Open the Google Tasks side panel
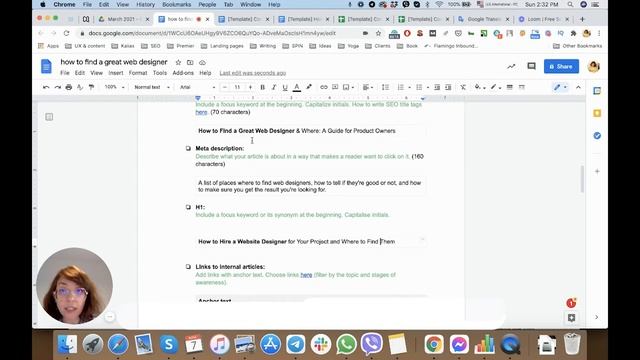Image resolution: width=640 pixels, height=360 pixels. (x=597, y=136)
